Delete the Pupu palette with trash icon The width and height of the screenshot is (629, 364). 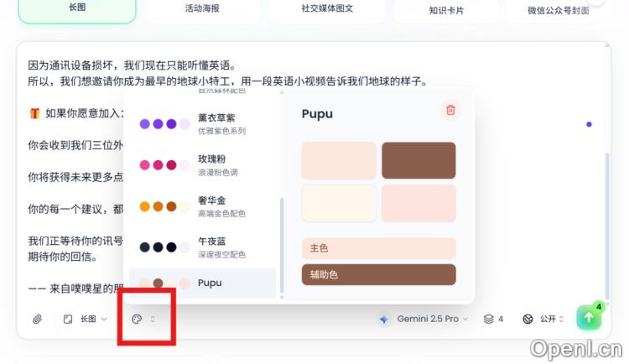click(450, 110)
